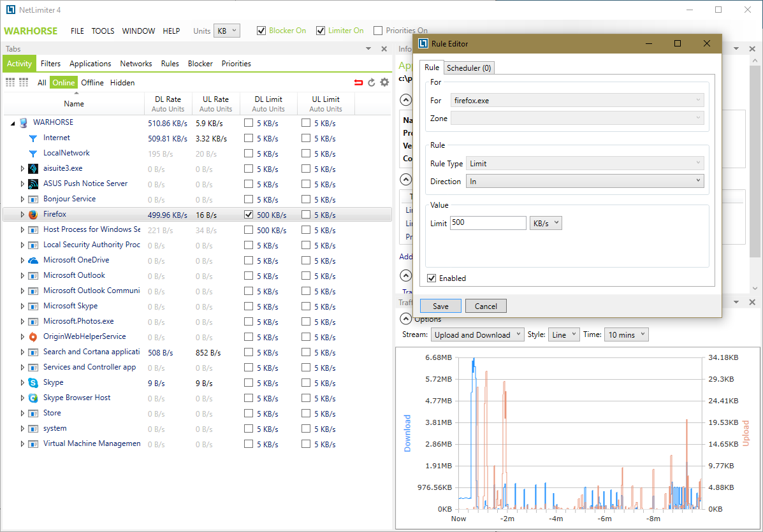Expand the Firefox tree row
This screenshot has width=763, height=532.
coord(22,215)
